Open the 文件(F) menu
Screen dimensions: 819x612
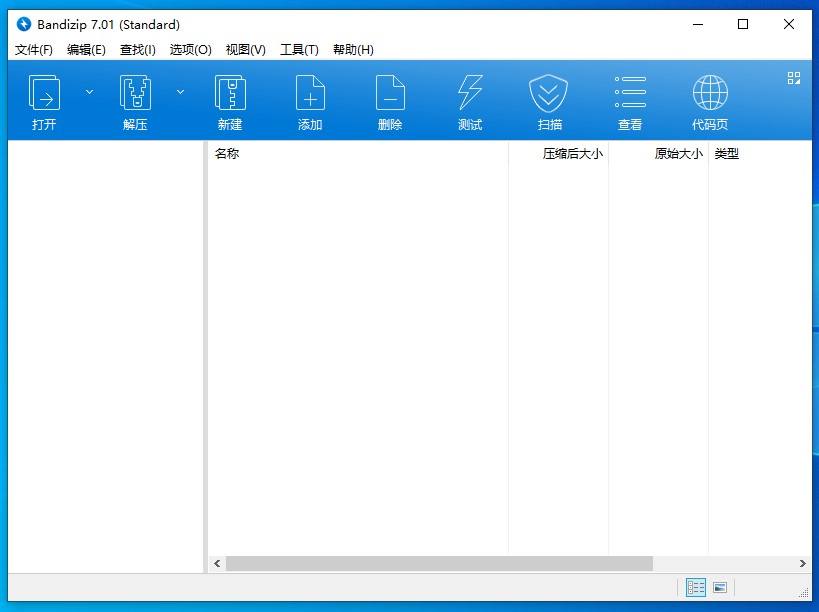coord(33,50)
